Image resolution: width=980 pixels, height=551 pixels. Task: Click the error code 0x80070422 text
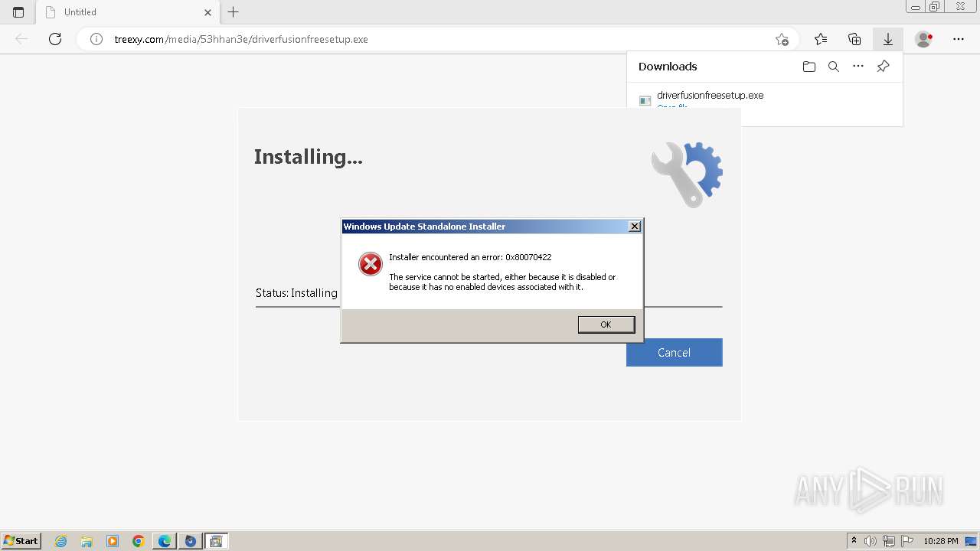(528, 257)
